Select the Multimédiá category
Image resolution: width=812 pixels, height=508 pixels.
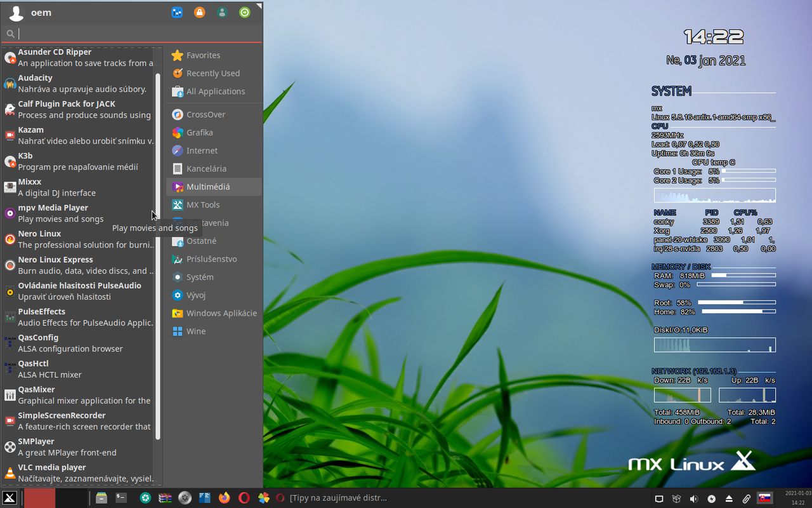pos(214,187)
